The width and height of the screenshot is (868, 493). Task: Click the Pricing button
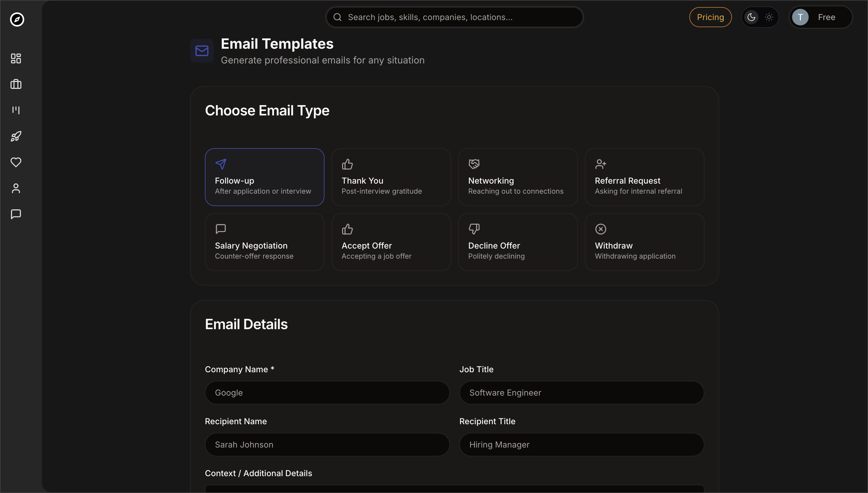coord(710,17)
